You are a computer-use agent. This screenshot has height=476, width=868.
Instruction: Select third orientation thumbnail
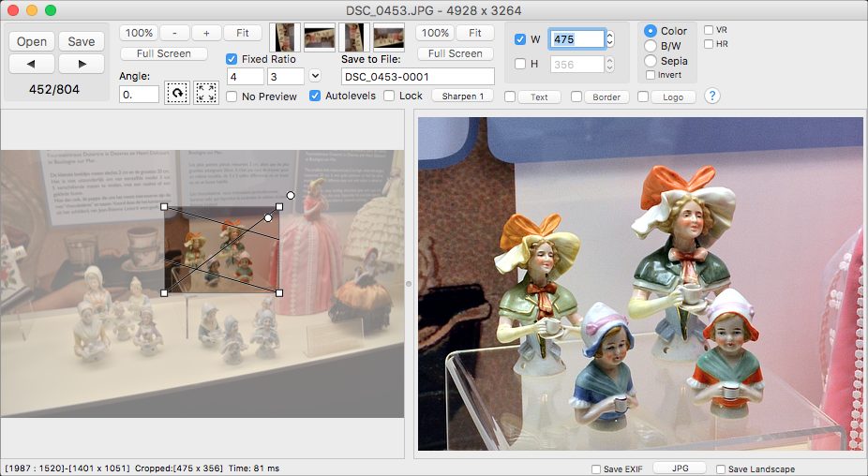(354, 37)
